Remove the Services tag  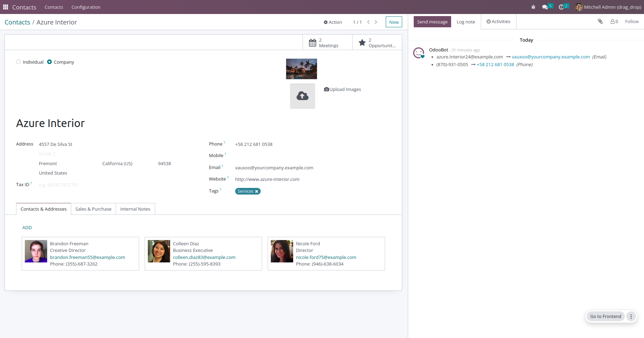coord(256,191)
